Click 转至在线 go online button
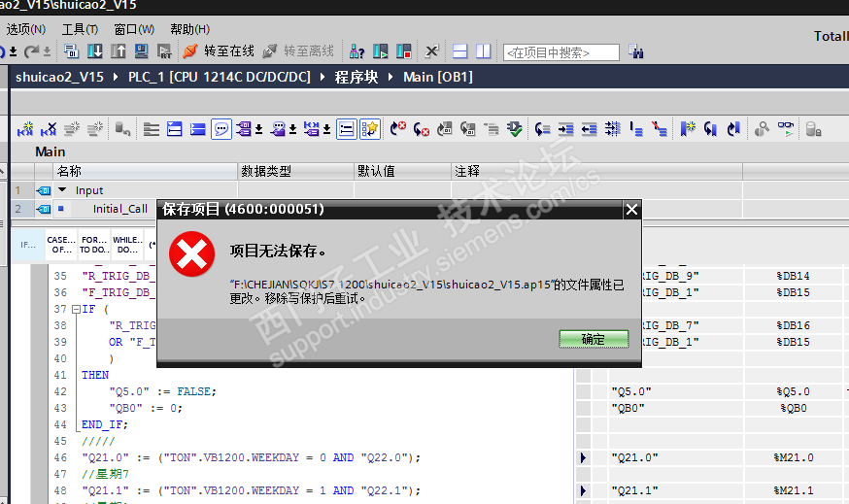The height and width of the screenshot is (504, 849). click(x=219, y=51)
